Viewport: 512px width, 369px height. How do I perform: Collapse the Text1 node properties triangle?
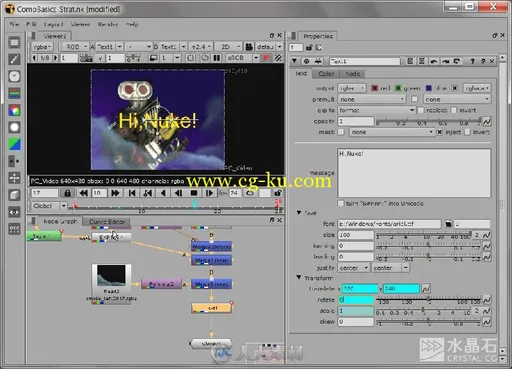click(294, 61)
